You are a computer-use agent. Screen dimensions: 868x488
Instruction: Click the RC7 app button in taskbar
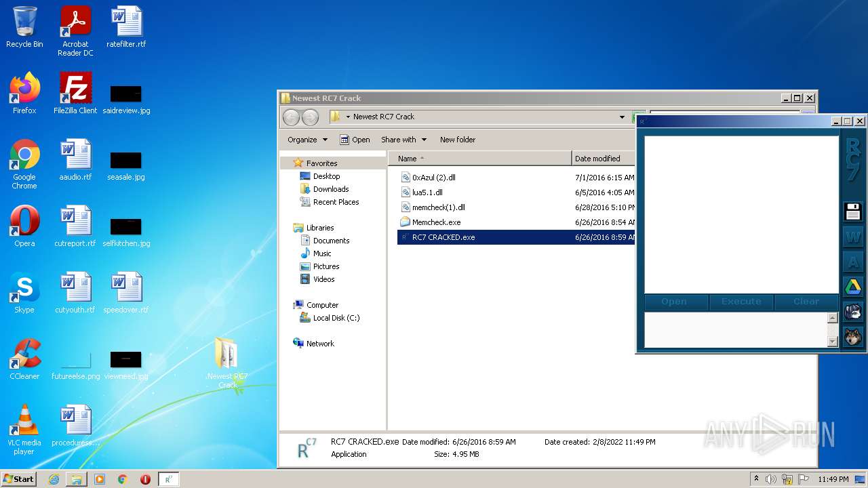click(x=169, y=479)
